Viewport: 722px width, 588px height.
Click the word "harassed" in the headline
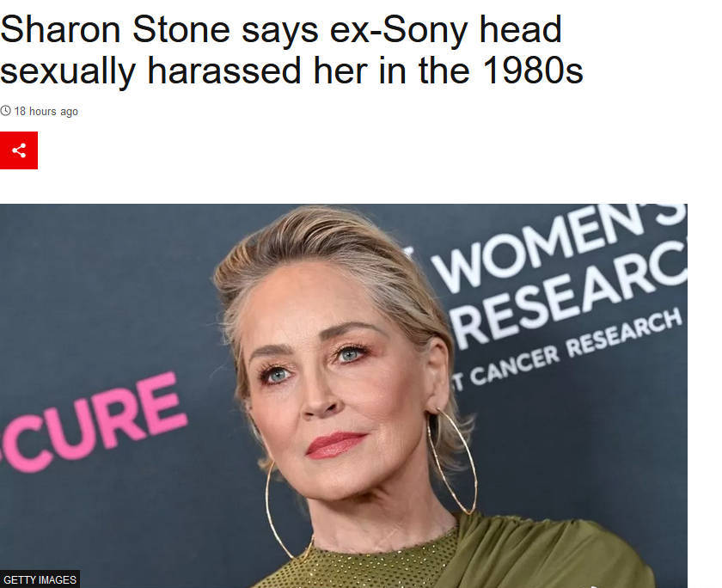(x=224, y=70)
